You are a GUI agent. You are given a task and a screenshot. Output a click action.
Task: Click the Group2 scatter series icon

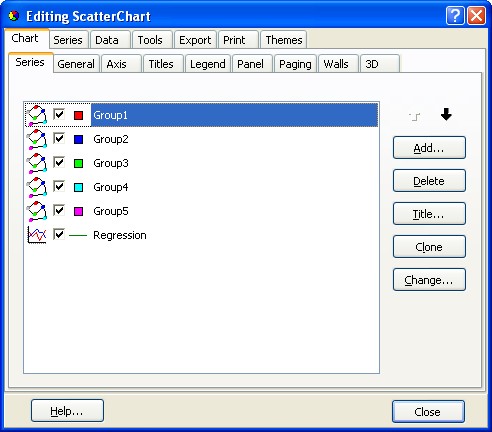[x=37, y=139]
